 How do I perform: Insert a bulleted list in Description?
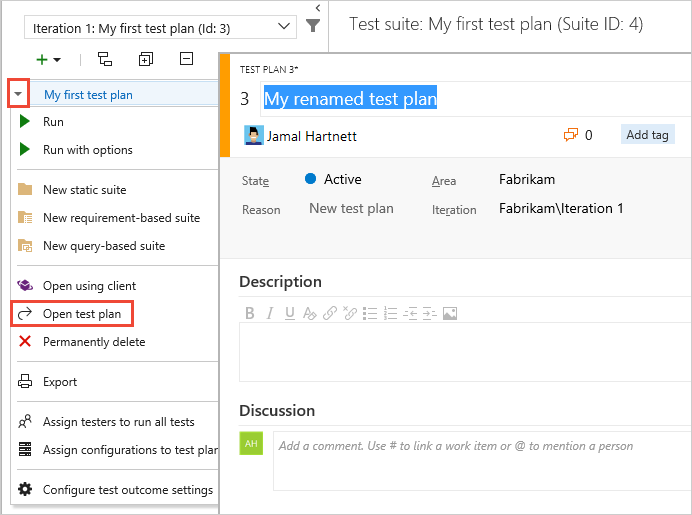coord(370,313)
